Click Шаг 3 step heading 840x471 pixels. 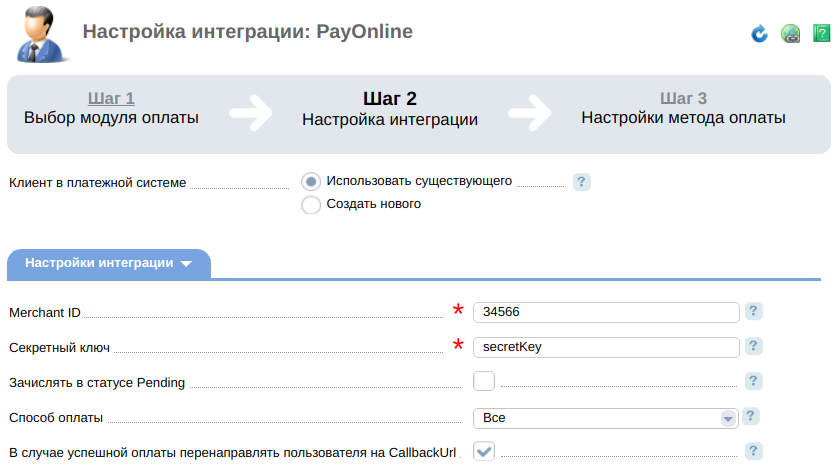coord(683,99)
